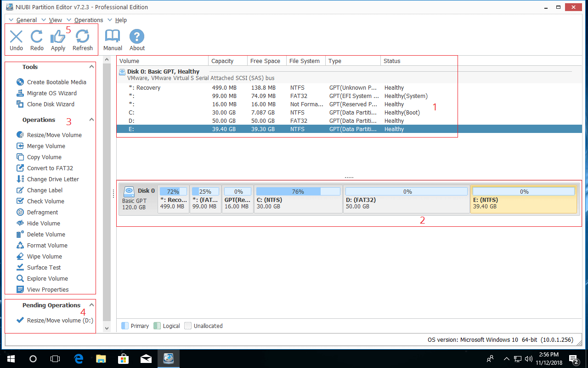Image resolution: width=588 pixels, height=368 pixels.
Task: Click the Check Volume icon
Action: click(20, 201)
